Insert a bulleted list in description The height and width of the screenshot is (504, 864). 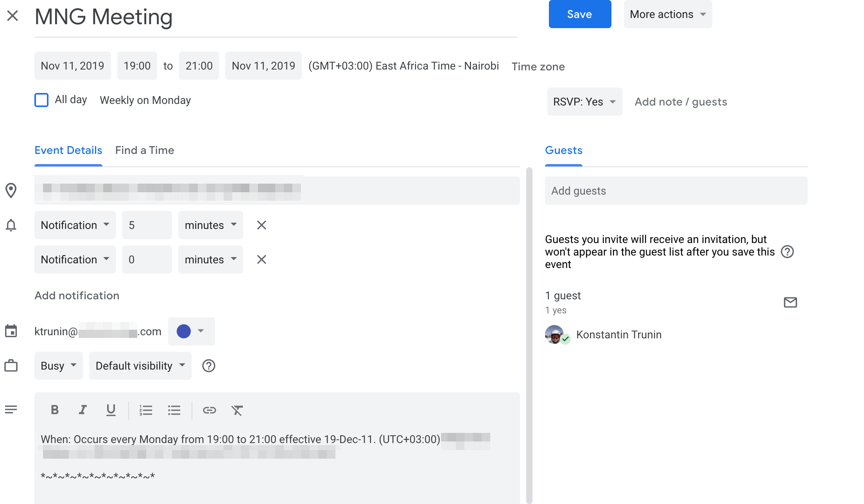tap(174, 410)
